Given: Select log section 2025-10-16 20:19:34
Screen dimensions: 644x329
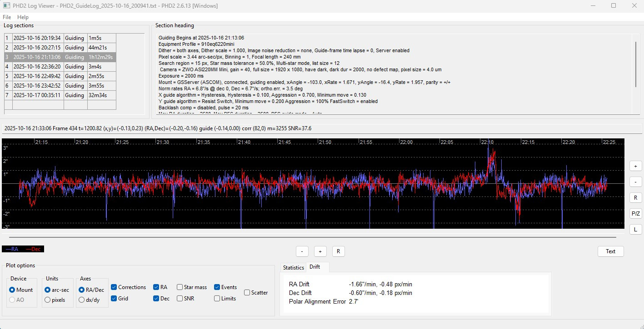Looking at the screenshot, I should coord(60,38).
